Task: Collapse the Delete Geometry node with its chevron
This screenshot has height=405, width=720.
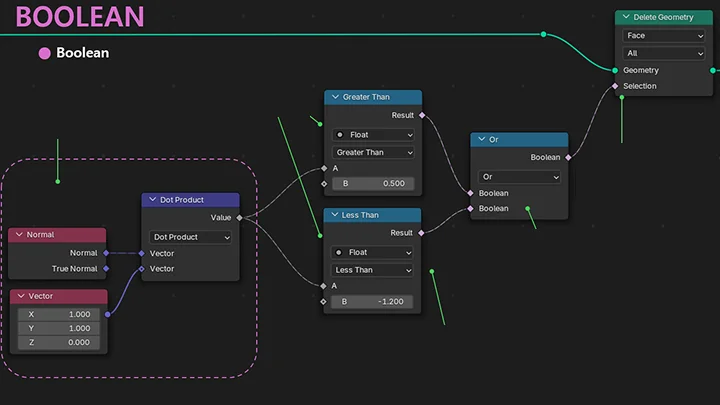Action: pos(623,17)
